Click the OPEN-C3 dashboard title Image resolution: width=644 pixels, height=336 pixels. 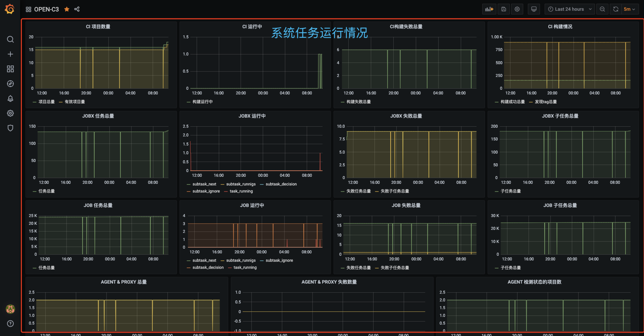[46, 9]
